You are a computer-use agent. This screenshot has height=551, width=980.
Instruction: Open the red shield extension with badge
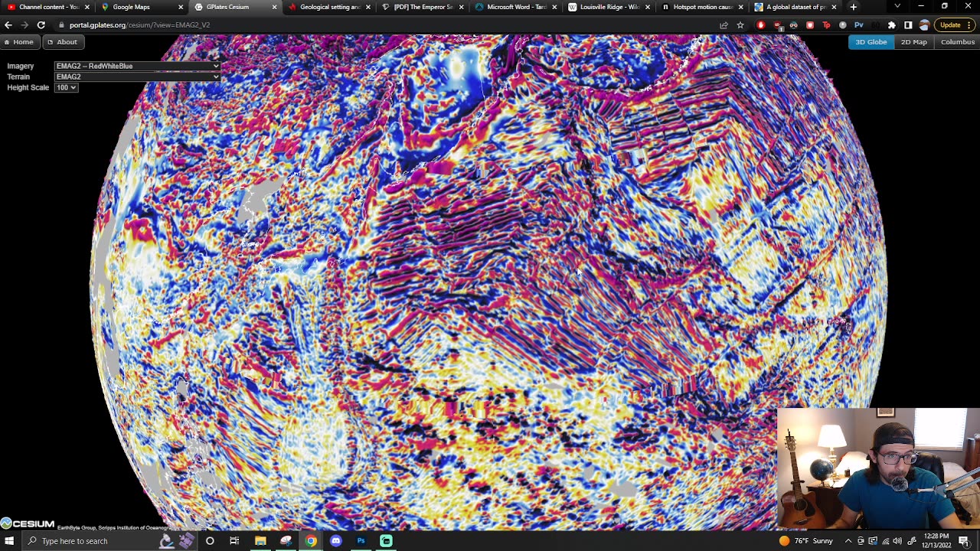(x=777, y=25)
